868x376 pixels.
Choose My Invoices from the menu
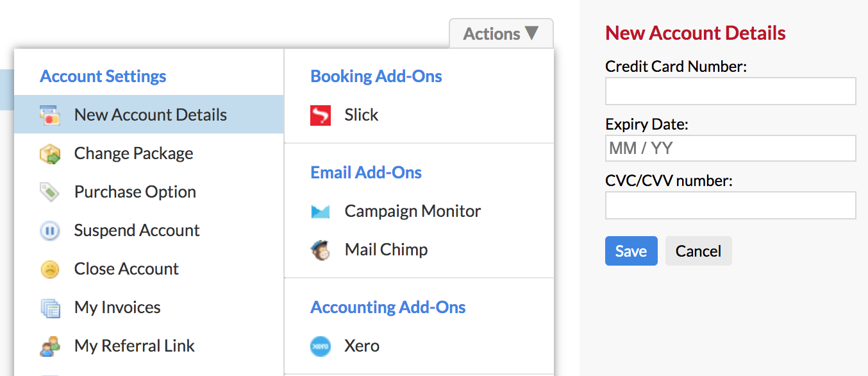point(149,307)
